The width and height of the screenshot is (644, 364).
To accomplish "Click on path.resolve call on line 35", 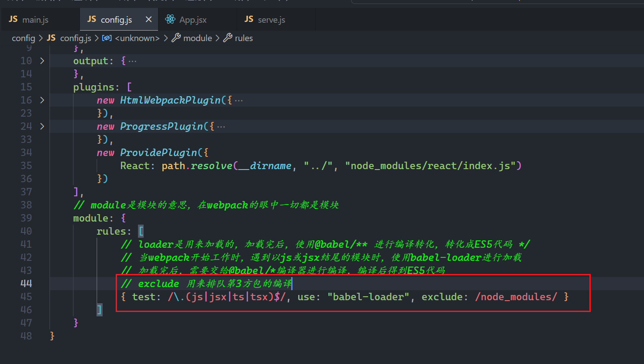I will click(x=197, y=166).
